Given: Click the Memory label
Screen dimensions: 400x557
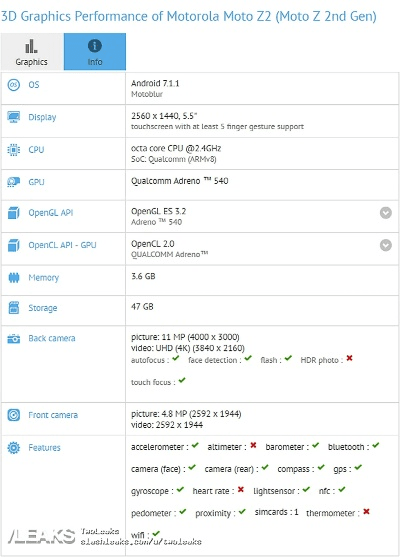Looking at the screenshot, I should 44,278.
